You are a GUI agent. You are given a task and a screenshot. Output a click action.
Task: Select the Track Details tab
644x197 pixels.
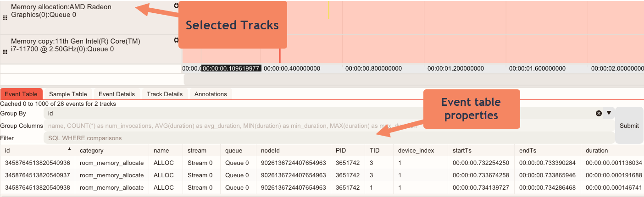coord(165,94)
